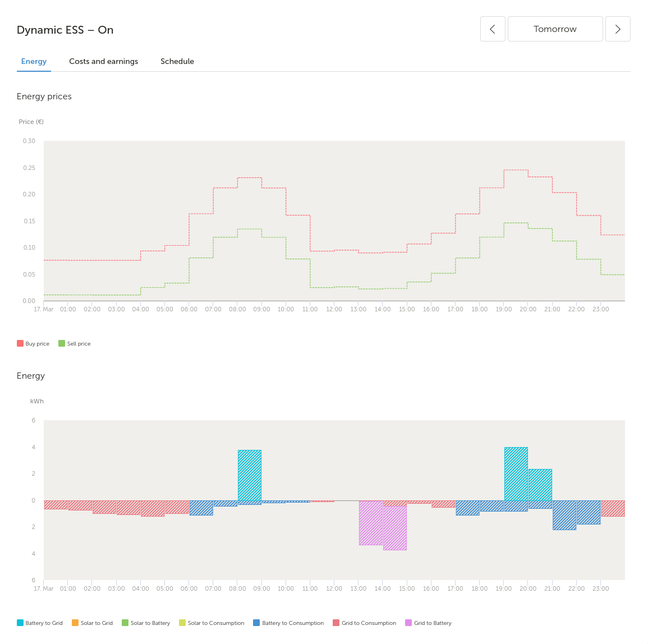Select the tallest cyan bar at 19:00

[516, 474]
